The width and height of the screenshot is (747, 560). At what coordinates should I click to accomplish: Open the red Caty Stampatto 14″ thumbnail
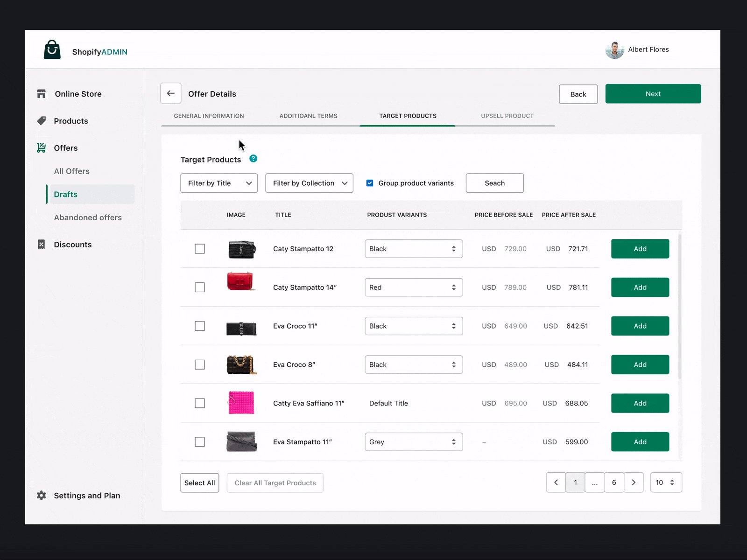click(x=241, y=281)
